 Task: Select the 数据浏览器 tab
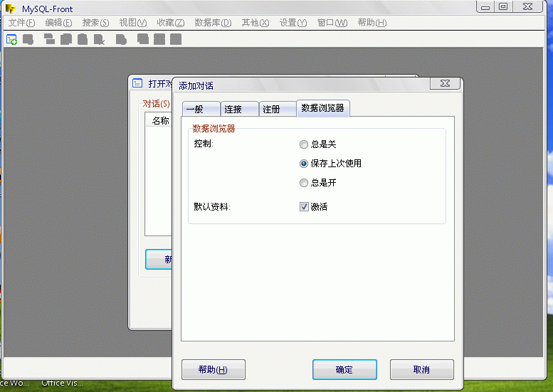tap(323, 108)
